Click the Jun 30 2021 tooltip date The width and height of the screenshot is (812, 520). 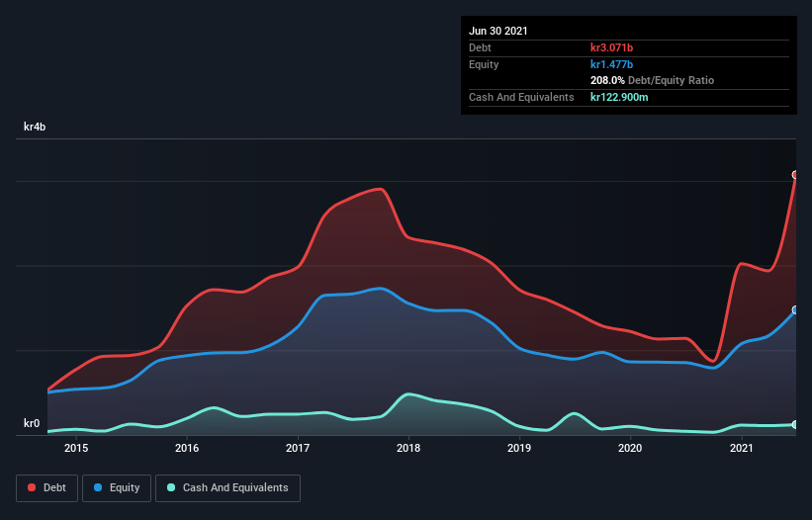click(498, 31)
